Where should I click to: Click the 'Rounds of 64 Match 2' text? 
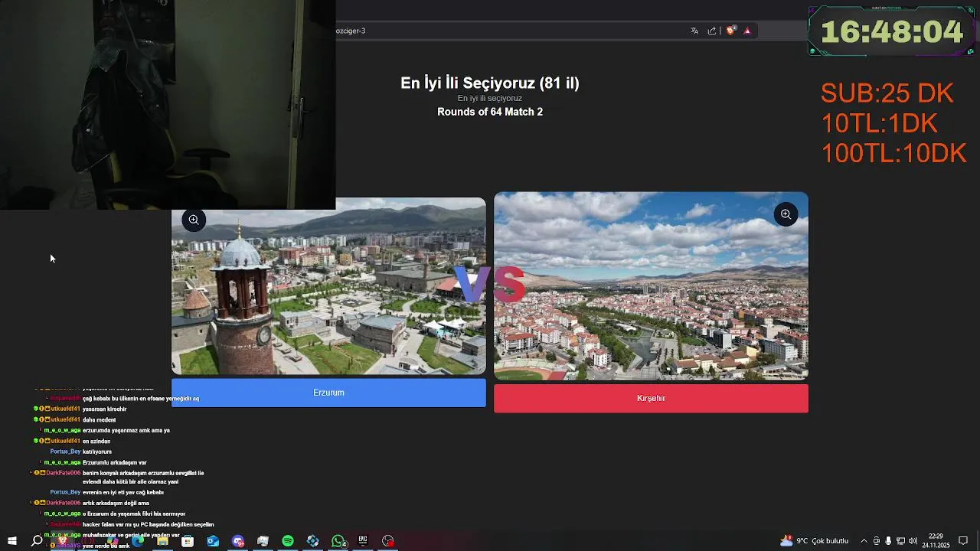point(490,112)
